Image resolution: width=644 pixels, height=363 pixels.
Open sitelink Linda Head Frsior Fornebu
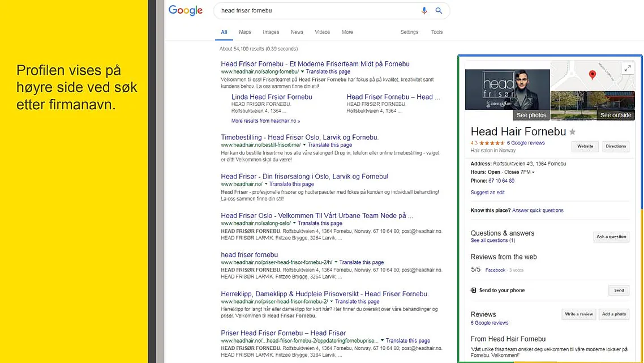tap(272, 97)
